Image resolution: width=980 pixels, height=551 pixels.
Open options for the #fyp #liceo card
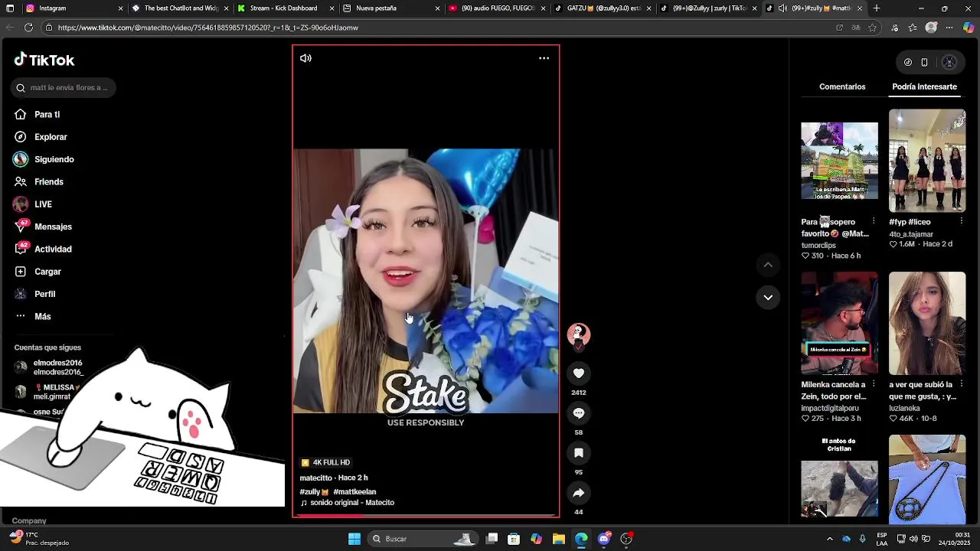(x=962, y=222)
